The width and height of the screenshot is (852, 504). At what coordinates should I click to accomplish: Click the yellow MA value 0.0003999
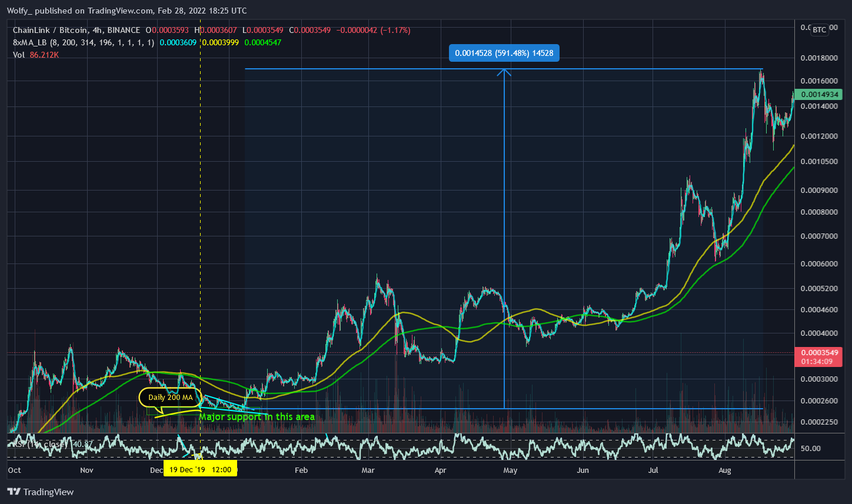[221, 42]
